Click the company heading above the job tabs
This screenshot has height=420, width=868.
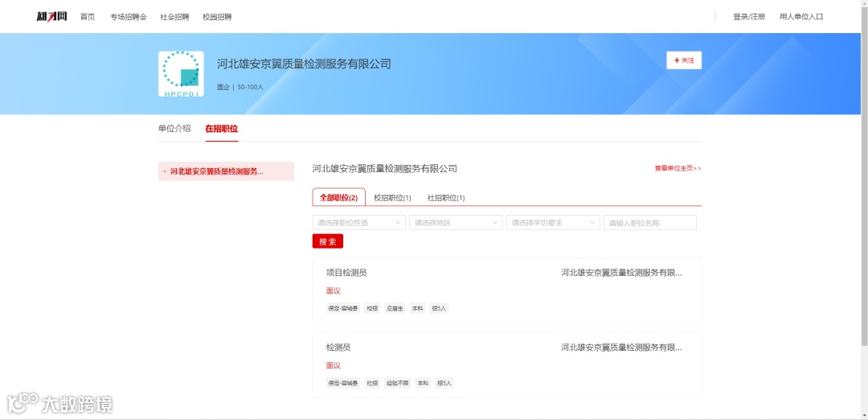pos(385,168)
